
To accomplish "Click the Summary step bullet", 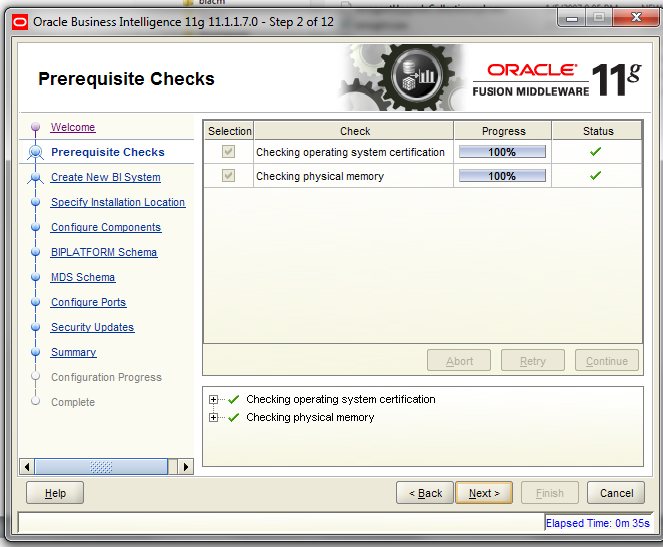I will pyautogui.click(x=36, y=352).
